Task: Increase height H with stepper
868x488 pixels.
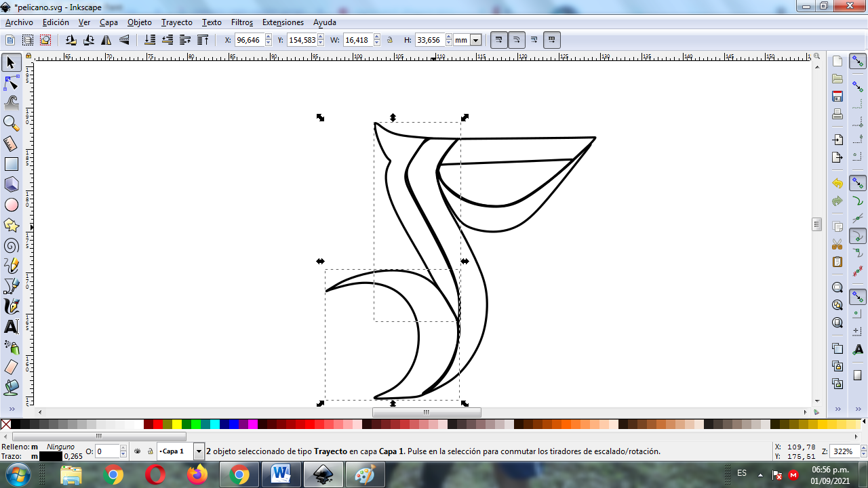Action: click(448, 37)
